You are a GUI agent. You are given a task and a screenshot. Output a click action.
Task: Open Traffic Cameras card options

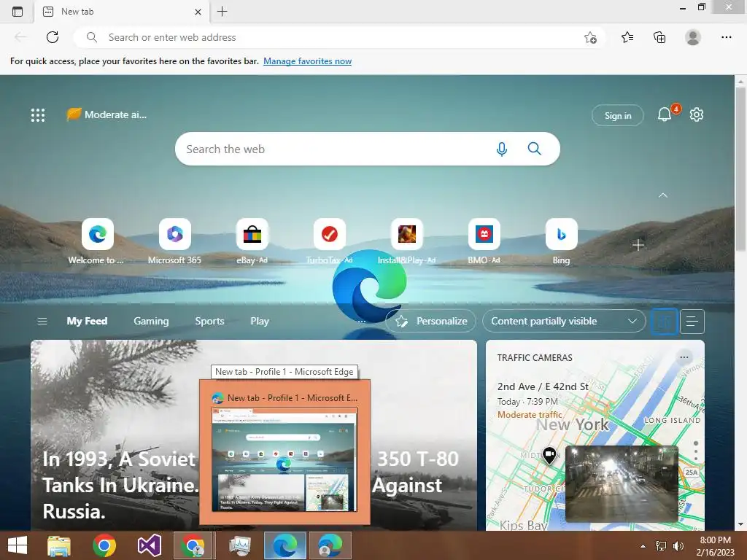coord(684,357)
